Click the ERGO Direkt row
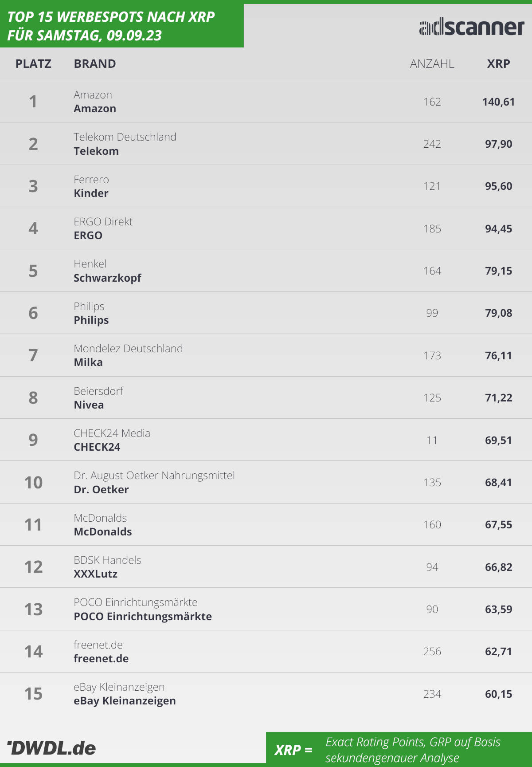Viewport: 532px width, 767px height. click(266, 228)
